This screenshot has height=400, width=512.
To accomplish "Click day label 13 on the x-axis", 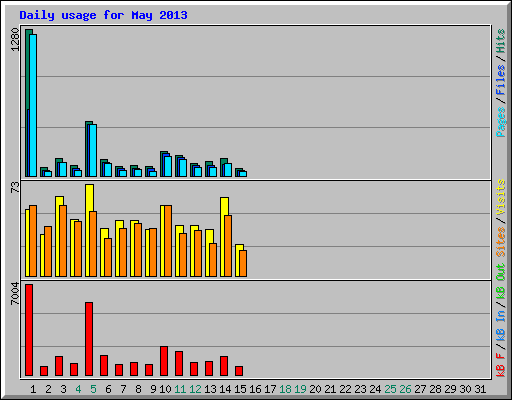I will [210, 389].
